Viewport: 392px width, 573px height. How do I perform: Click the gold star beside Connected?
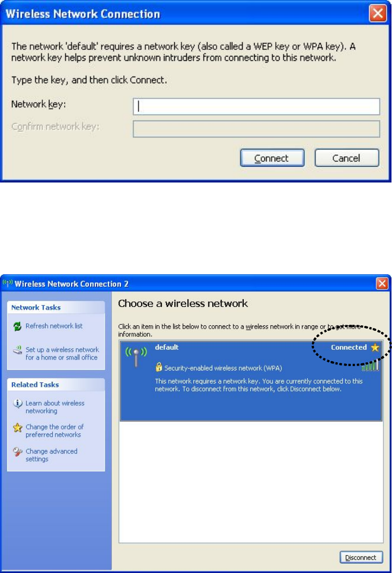(x=375, y=348)
